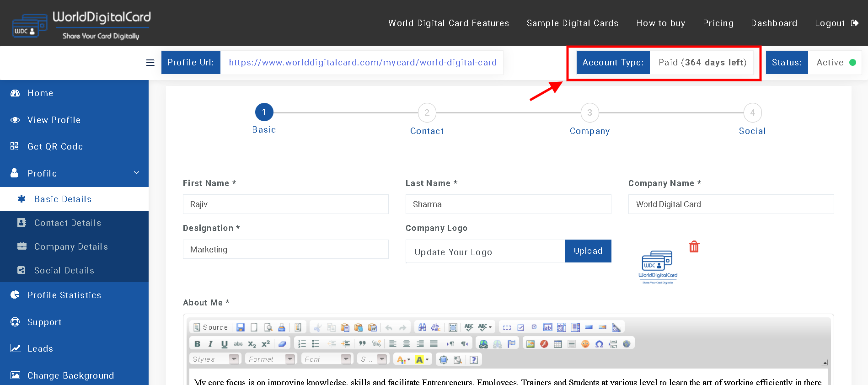
Task: Toggle Justify alignment
Action: coord(434,344)
